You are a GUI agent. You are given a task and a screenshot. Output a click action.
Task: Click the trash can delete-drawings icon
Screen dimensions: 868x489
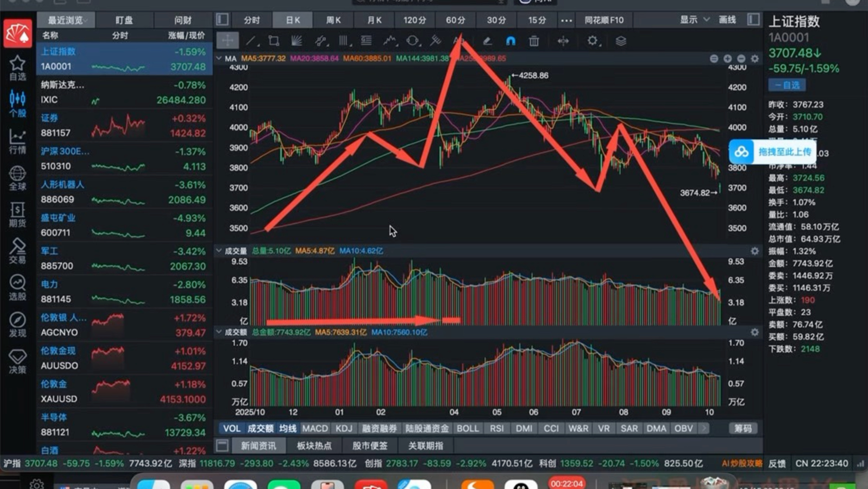pos(534,41)
